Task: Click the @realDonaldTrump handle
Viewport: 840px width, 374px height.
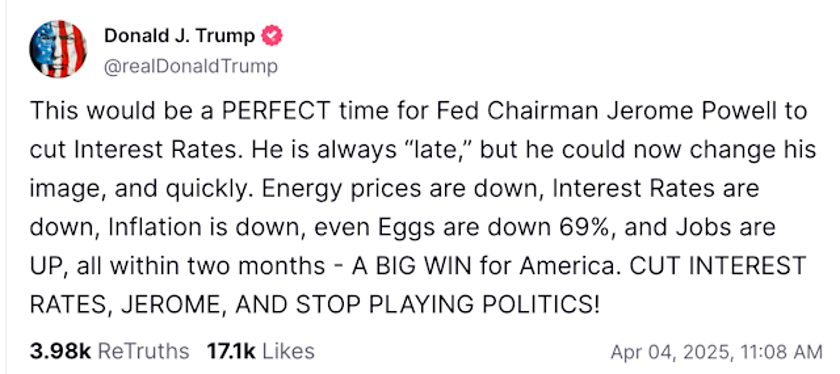Action: (191, 67)
